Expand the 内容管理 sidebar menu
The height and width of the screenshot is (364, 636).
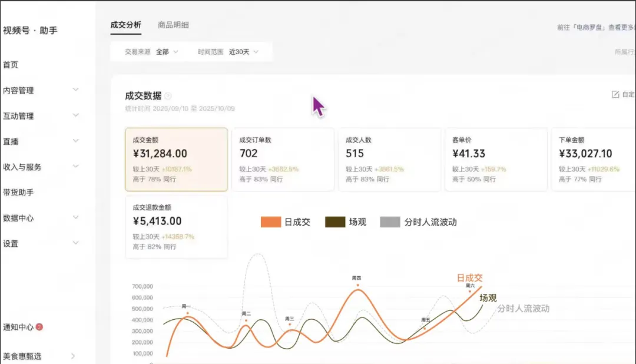coord(75,90)
